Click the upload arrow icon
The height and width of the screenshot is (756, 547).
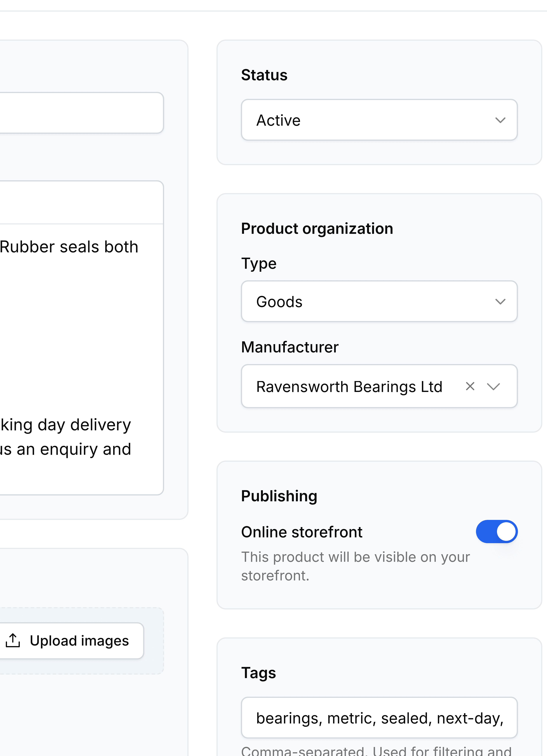(x=13, y=640)
